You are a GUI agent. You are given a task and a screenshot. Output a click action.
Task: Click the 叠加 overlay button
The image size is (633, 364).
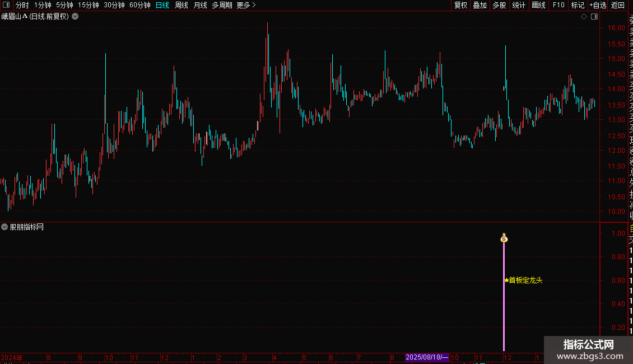click(x=480, y=5)
